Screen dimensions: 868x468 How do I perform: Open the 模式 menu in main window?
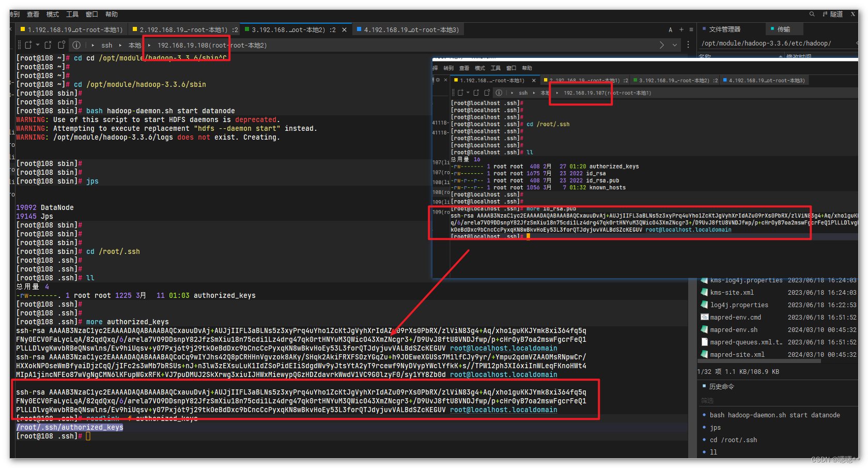click(x=53, y=14)
